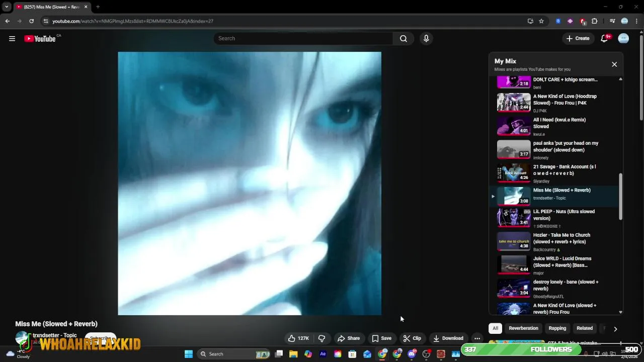Bookmark this page with star icon
This screenshot has height=362, width=644.
click(541, 21)
